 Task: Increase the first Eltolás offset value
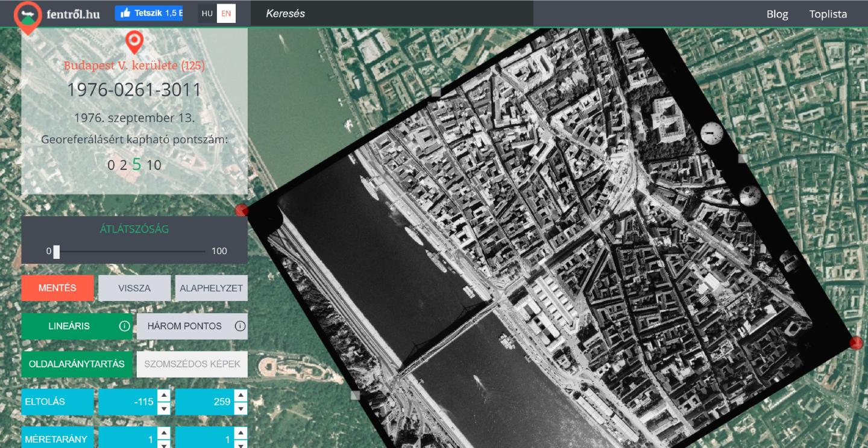pos(163,396)
